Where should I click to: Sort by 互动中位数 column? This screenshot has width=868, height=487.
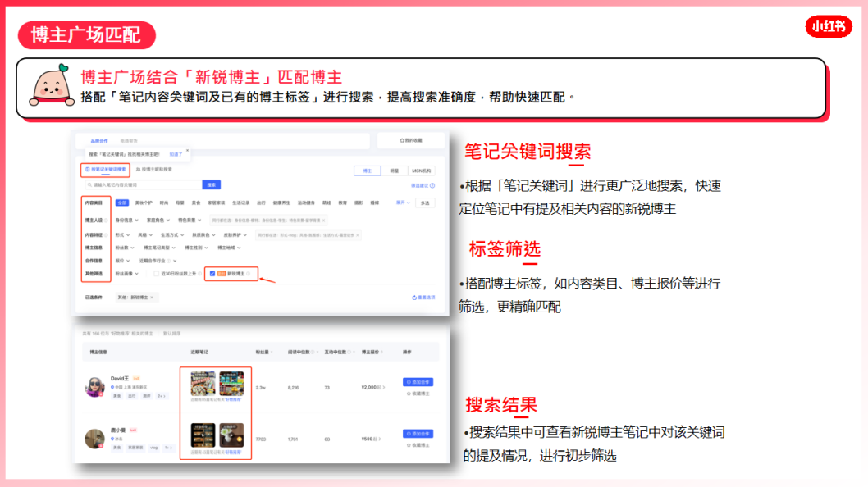point(340,352)
